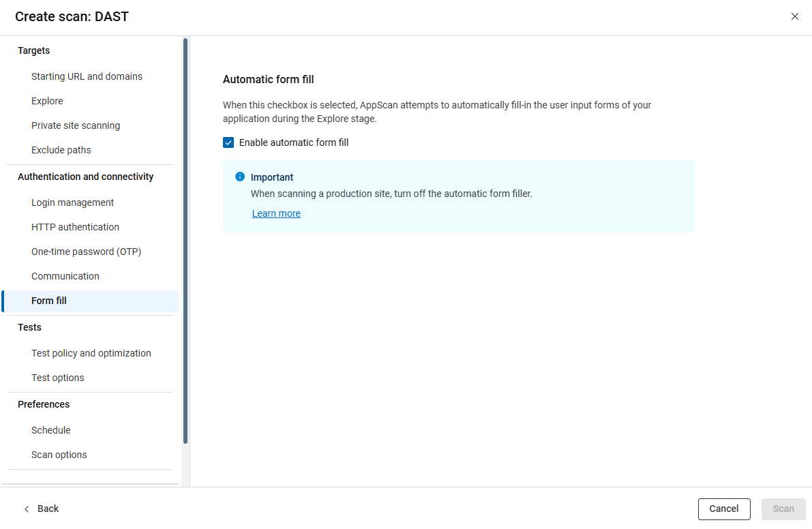Open HTTP authentication settings
812x529 pixels.
75,227
